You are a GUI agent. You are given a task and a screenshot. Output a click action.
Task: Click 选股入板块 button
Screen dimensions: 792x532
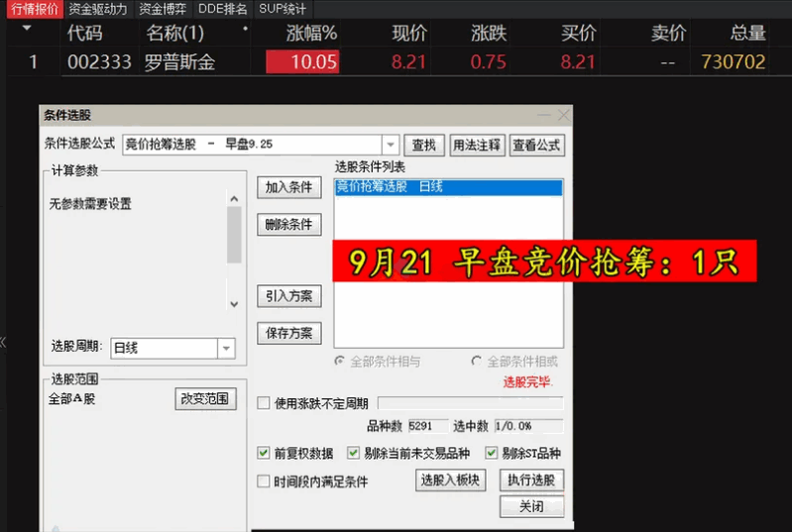pos(450,480)
